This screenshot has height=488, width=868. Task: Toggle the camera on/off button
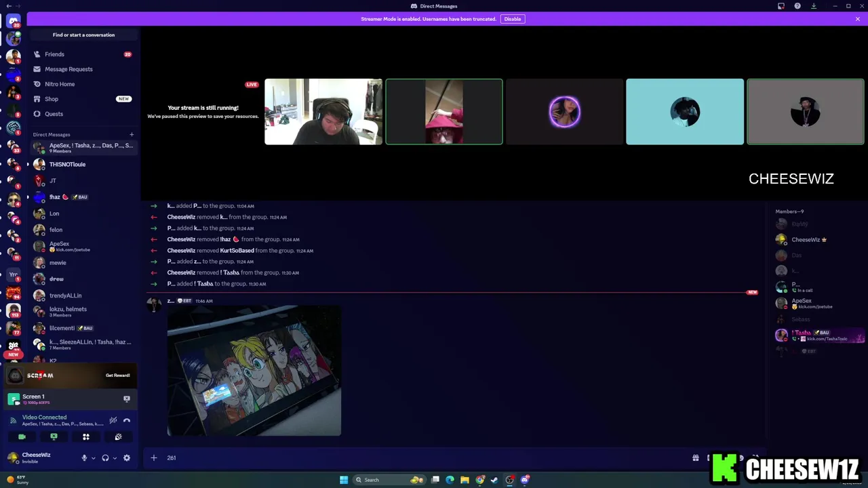[22, 437]
